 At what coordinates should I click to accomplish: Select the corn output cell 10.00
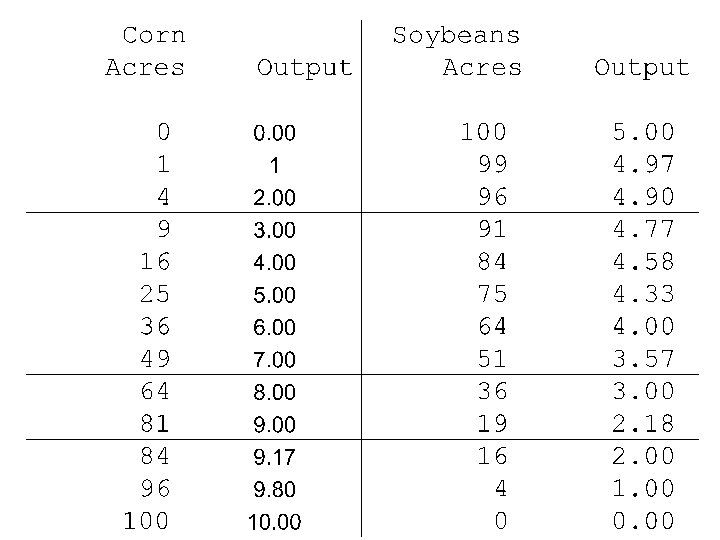274,523
